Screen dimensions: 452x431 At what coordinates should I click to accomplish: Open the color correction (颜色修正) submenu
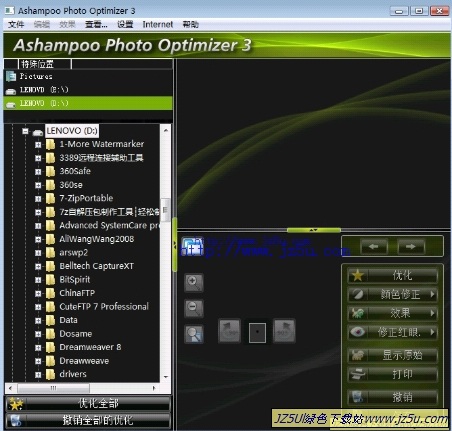(x=393, y=294)
